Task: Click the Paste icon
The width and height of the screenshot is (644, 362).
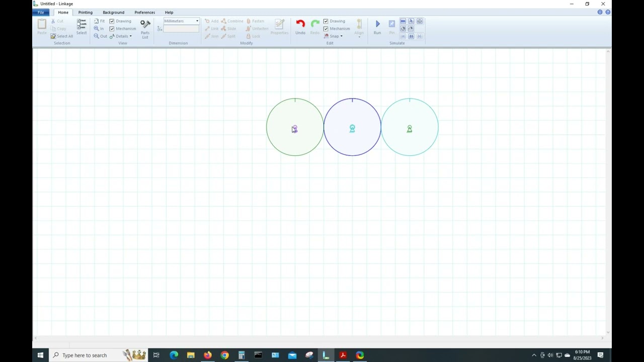Action: (42, 27)
